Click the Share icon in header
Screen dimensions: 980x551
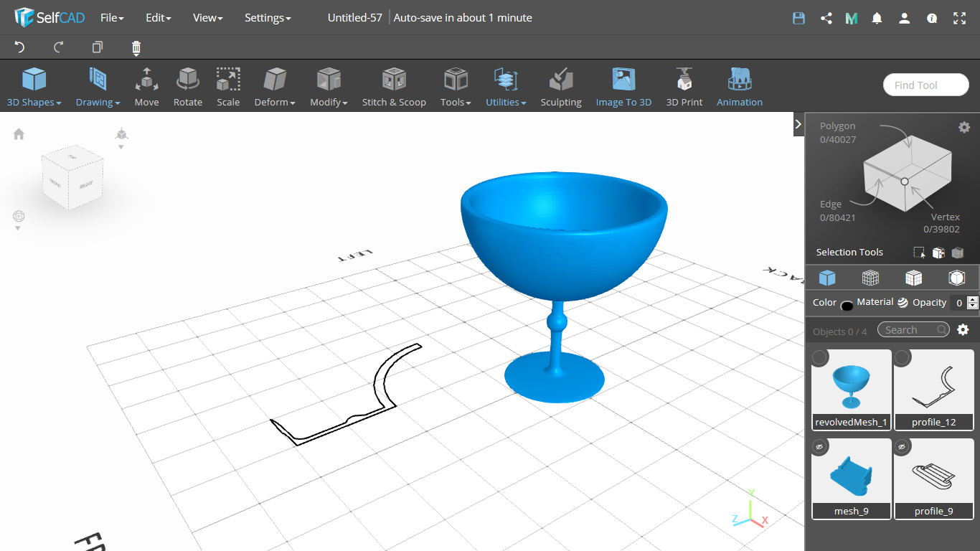click(x=826, y=18)
